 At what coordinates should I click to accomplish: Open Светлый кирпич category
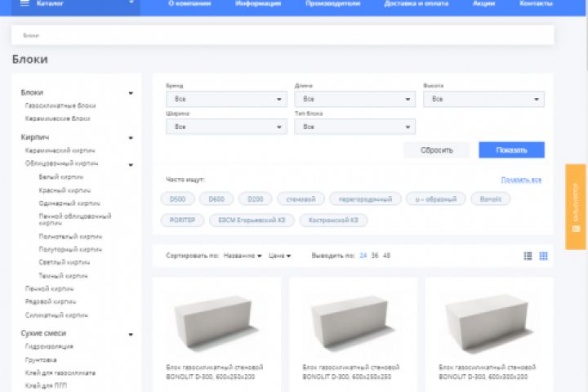tap(65, 263)
